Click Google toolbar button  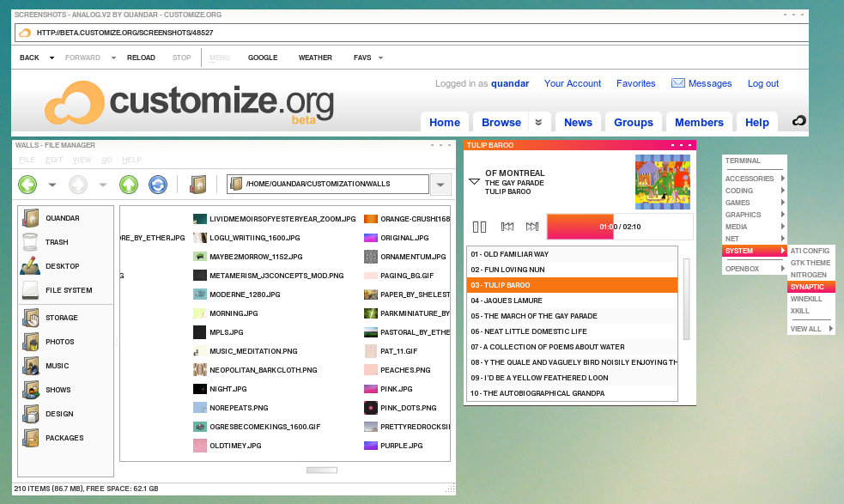[x=263, y=58]
